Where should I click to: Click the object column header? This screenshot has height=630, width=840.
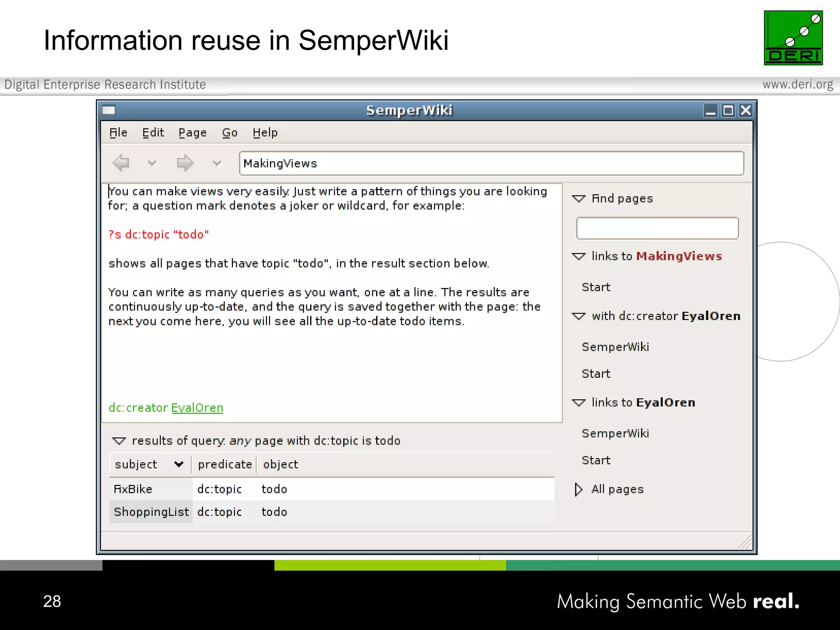[x=281, y=464]
